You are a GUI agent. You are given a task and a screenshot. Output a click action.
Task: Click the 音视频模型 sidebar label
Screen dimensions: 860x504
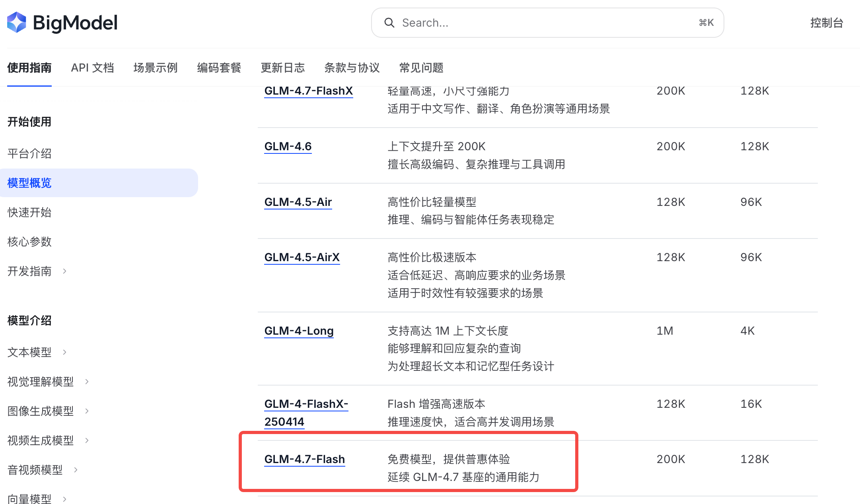click(35, 470)
